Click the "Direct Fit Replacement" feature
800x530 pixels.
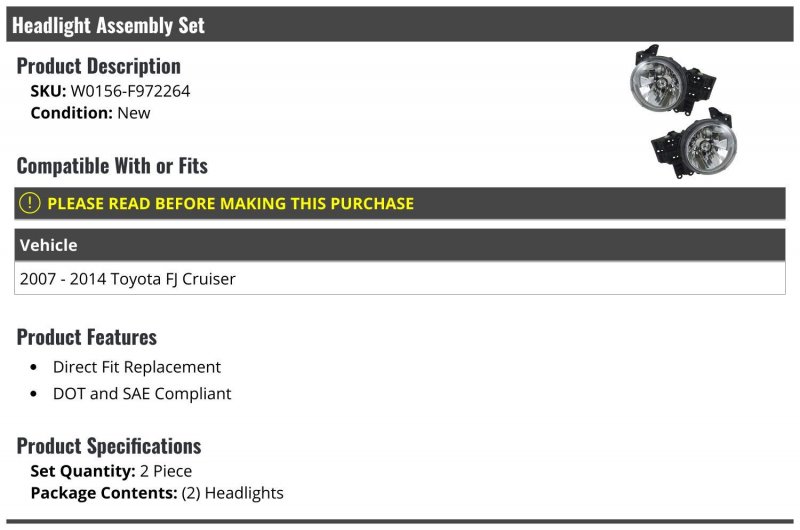point(137,367)
